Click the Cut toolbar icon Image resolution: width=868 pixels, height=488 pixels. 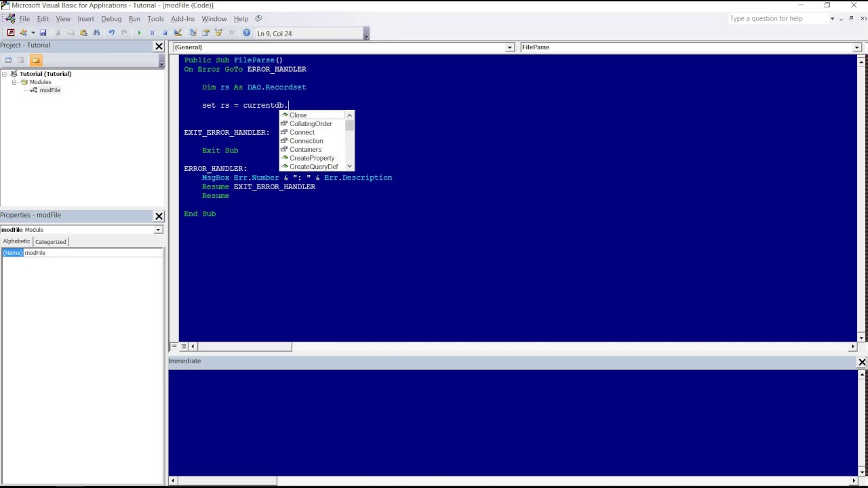58,33
